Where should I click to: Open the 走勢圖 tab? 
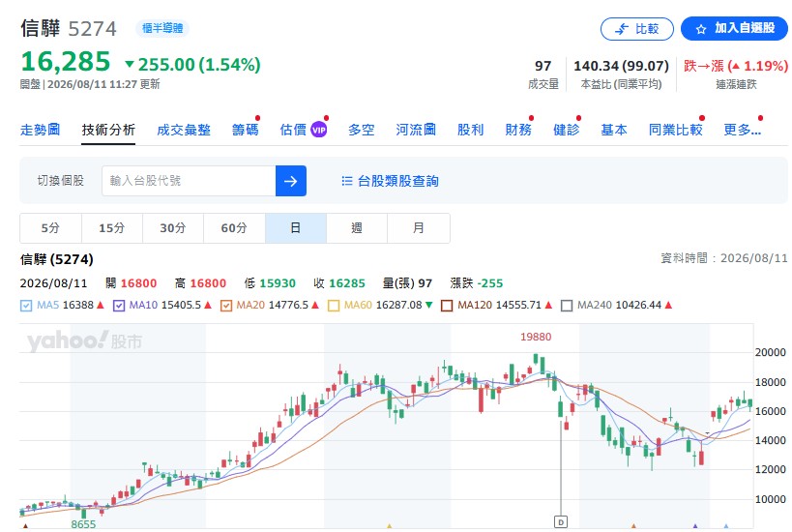point(40,130)
